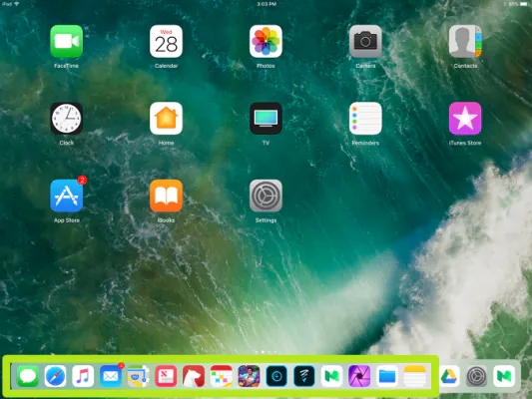
Task: Open the Files app in the dock
Action: (387, 376)
